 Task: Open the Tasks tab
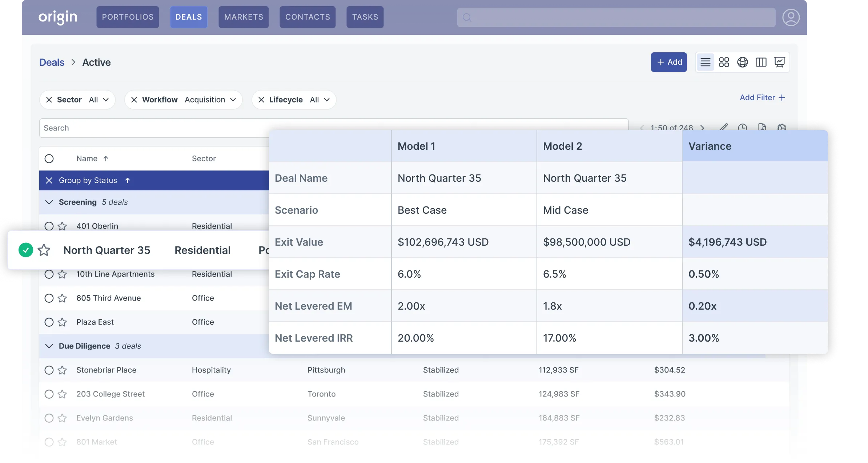(x=365, y=17)
